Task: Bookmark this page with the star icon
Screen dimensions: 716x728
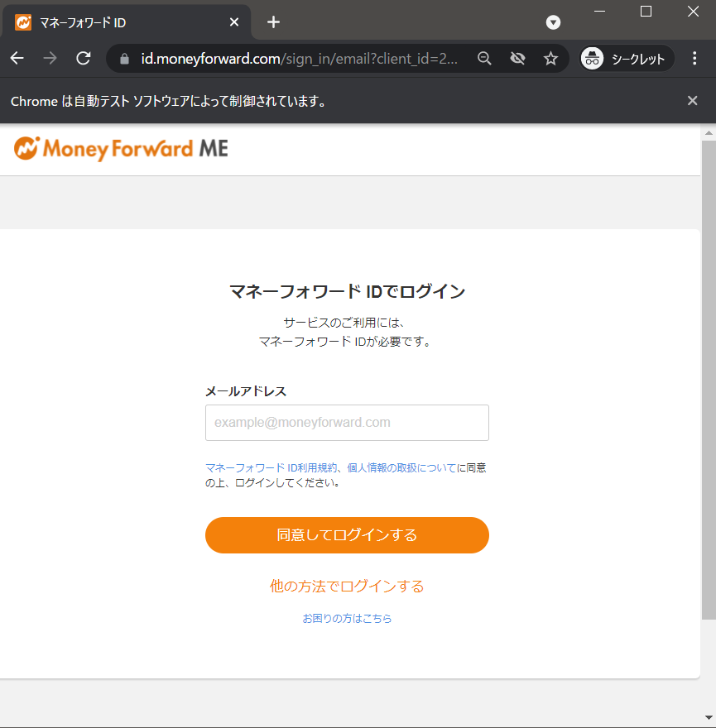Action: 550,58
